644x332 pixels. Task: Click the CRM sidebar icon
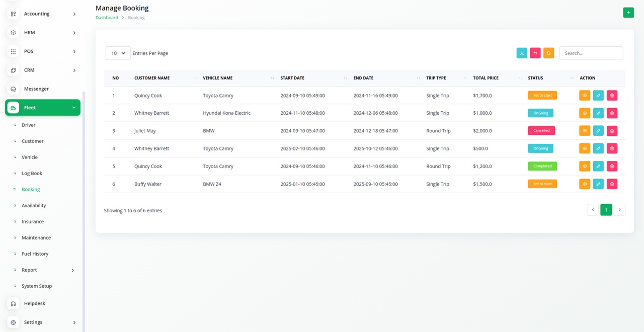click(x=13, y=70)
